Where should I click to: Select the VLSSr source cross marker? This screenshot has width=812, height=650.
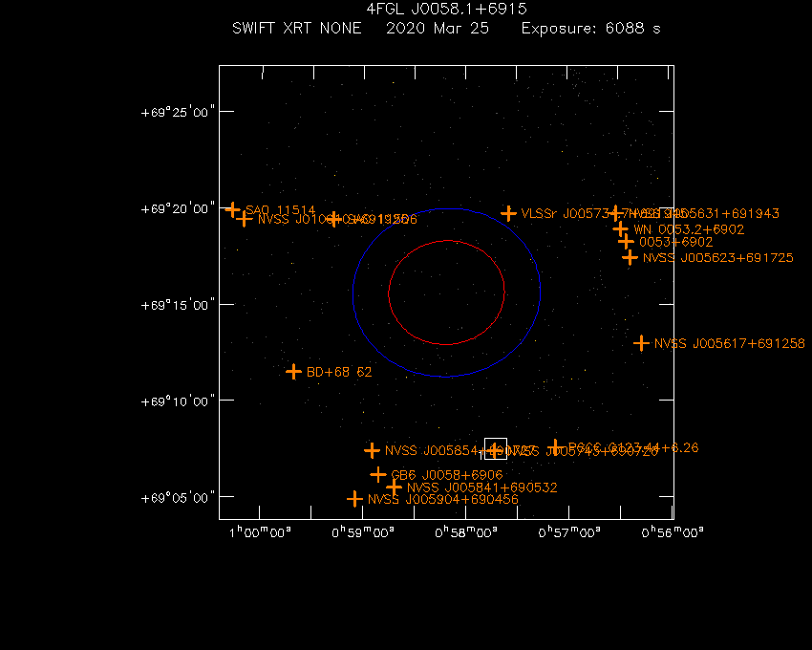click(508, 213)
